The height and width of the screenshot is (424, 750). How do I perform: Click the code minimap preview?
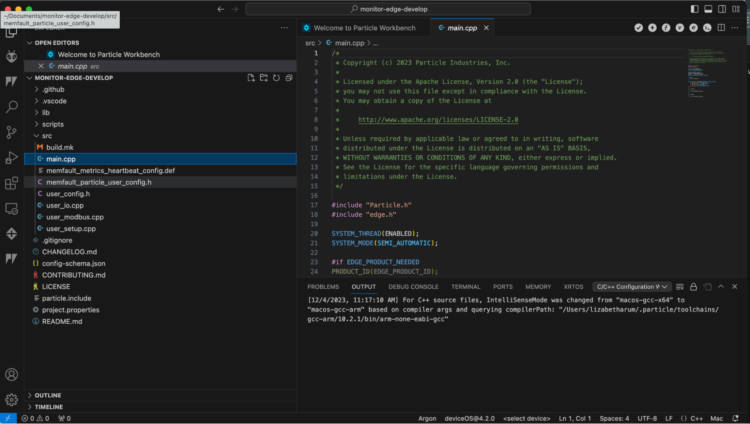(x=706, y=70)
